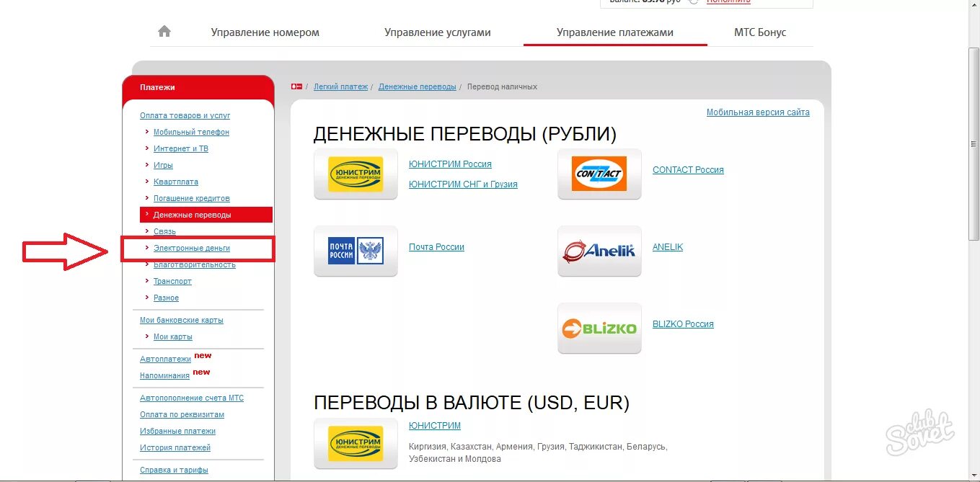Open Оплата товаров и услуг section
980x482 pixels.
coord(185,115)
